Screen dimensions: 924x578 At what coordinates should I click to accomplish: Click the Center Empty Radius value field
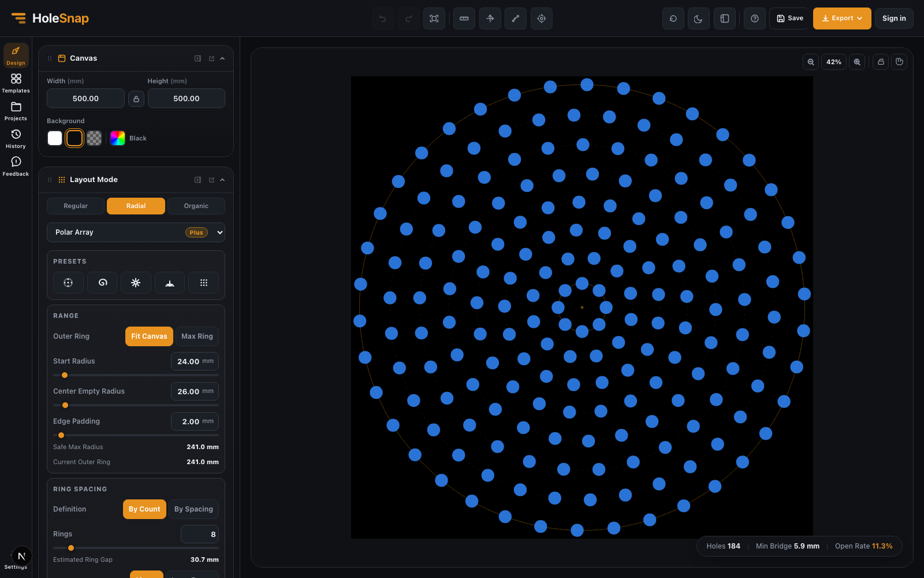[x=195, y=391]
